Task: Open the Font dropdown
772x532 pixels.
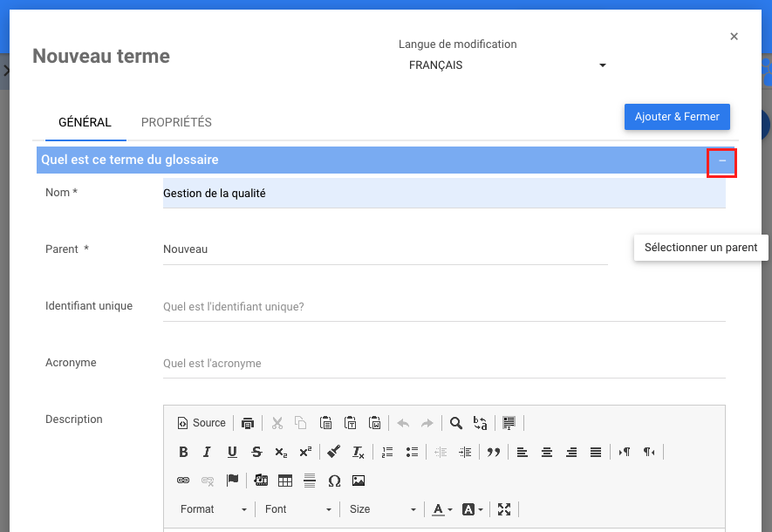Action: [x=297, y=509]
